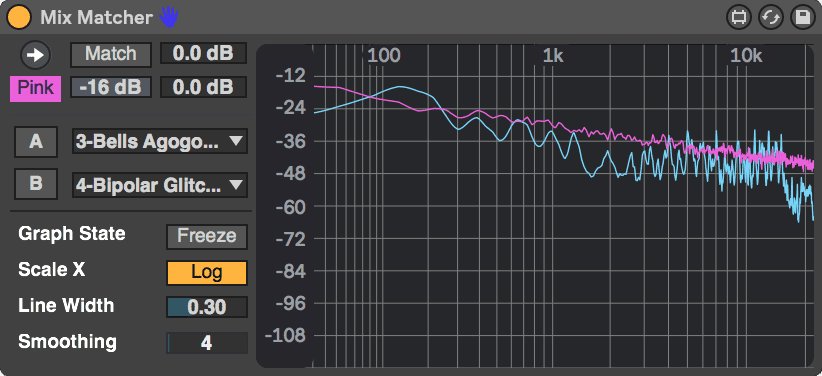Save preset with the disk icon
The height and width of the screenshot is (376, 822).
[x=802, y=17]
